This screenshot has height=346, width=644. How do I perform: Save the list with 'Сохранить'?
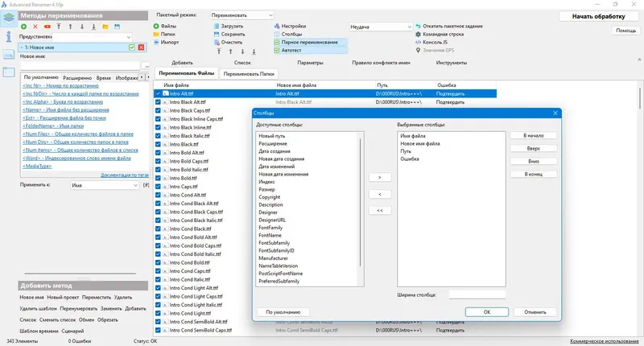(229, 34)
